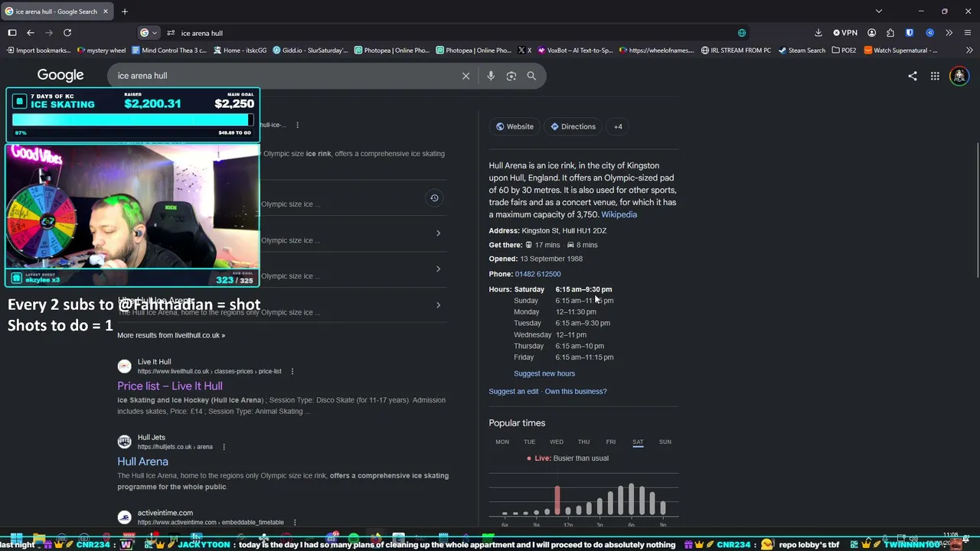The height and width of the screenshot is (551, 980).
Task: Click the address bar showing ice arena hull
Action: [452, 33]
